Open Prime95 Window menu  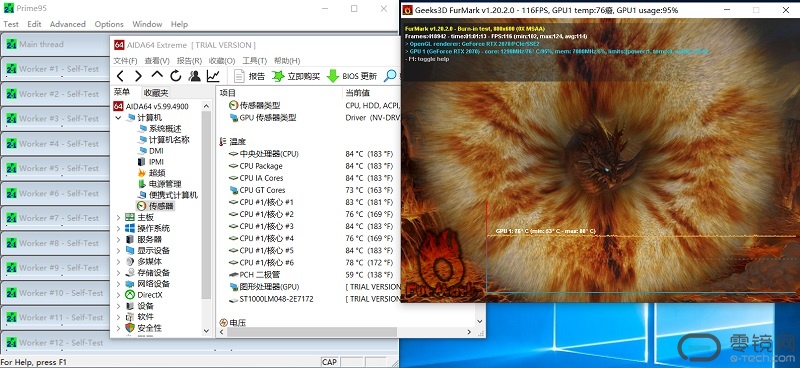tap(147, 24)
